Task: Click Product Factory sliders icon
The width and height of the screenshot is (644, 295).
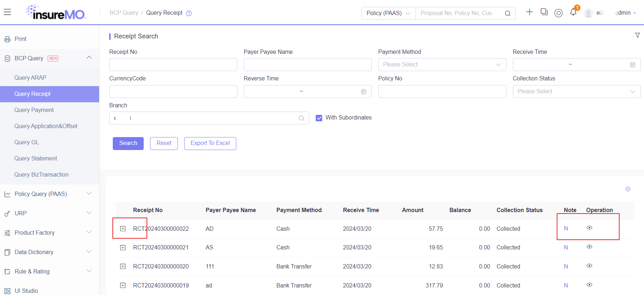Action: click(x=8, y=233)
